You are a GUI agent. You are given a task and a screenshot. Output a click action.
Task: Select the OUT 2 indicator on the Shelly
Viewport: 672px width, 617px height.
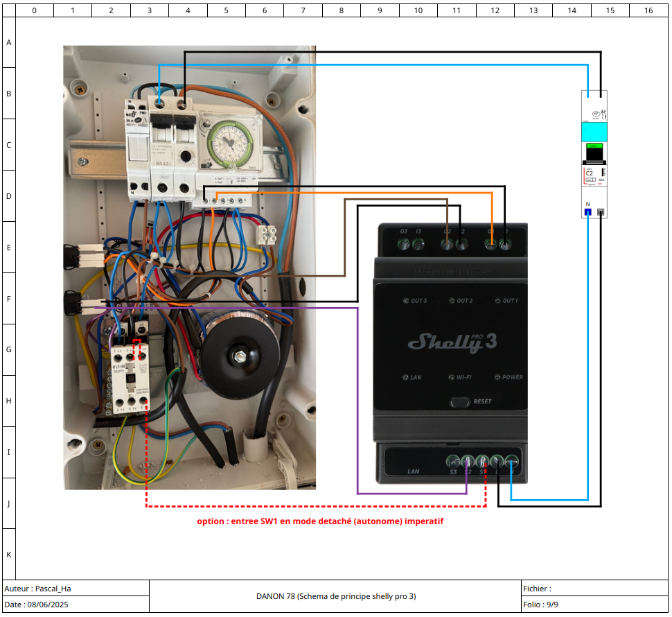(x=461, y=301)
